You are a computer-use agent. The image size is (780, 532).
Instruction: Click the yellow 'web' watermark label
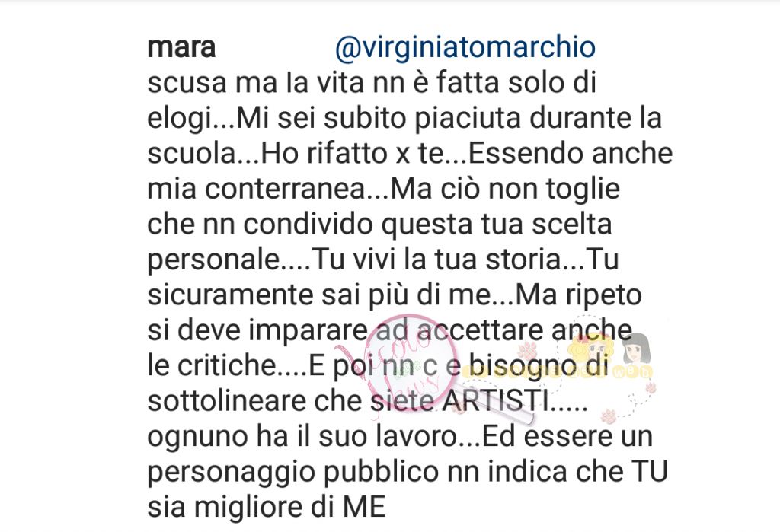[x=633, y=372]
